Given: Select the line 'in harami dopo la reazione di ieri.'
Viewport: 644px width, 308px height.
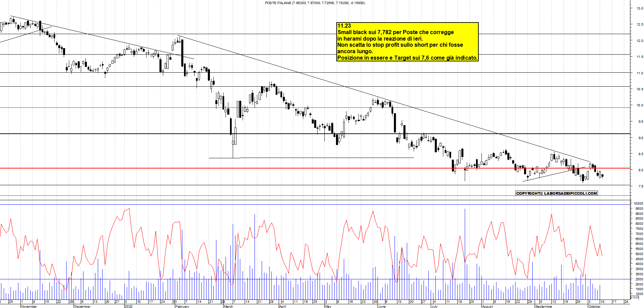Looking at the screenshot, I should coord(380,39).
